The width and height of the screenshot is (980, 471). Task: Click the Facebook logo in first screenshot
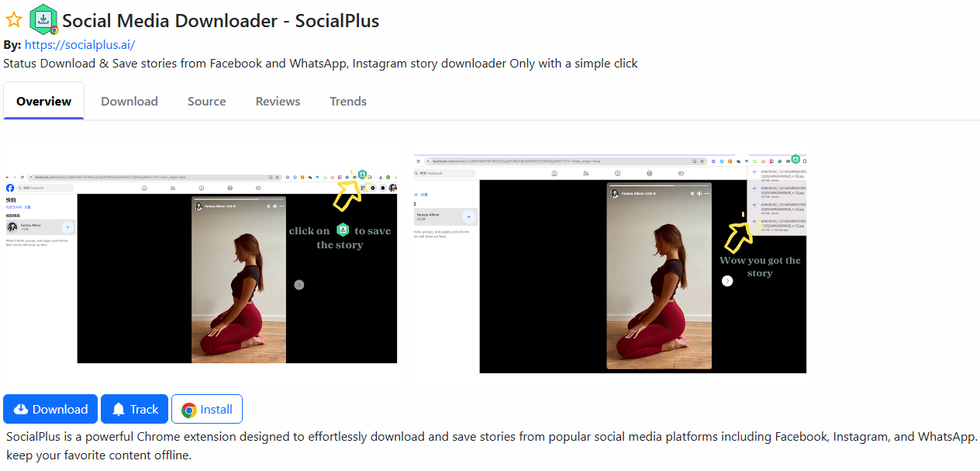coord(10,188)
